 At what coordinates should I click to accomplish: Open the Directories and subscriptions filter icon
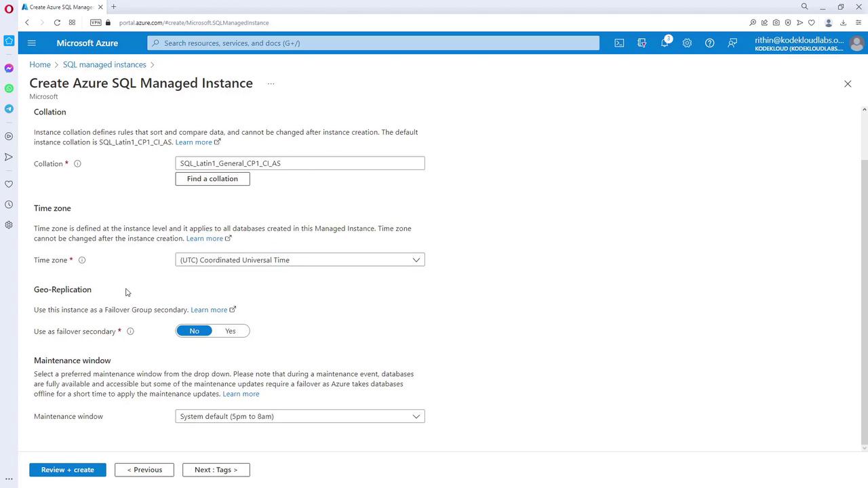click(x=642, y=43)
